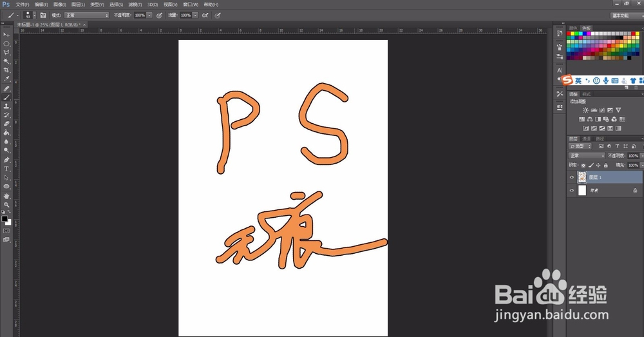This screenshot has width=644, height=337.
Task: Select the Eyedropper tool
Action: 6,79
